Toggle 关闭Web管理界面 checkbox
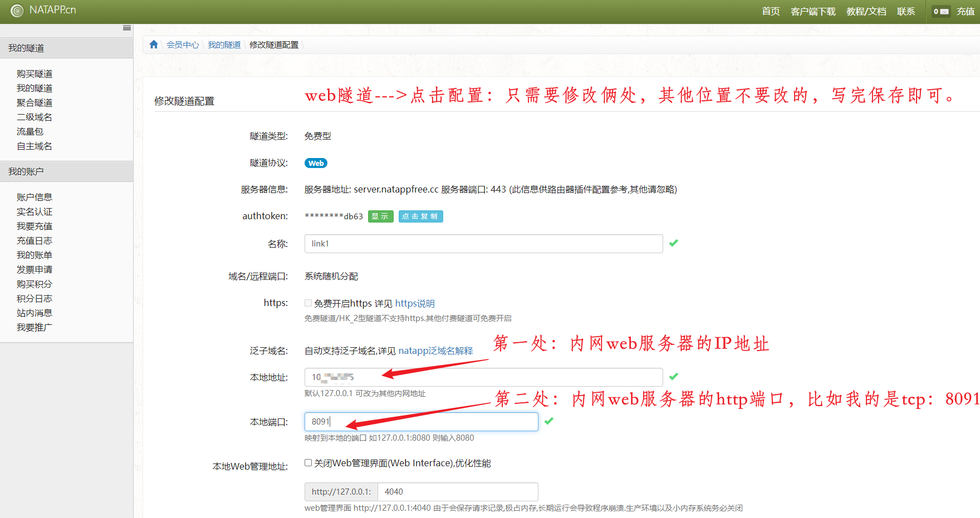This screenshot has height=518, width=980. tap(308, 463)
